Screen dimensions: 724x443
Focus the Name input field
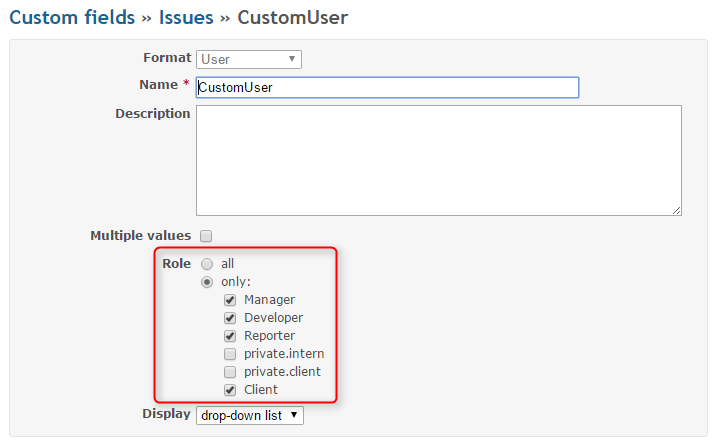pyautogui.click(x=387, y=87)
